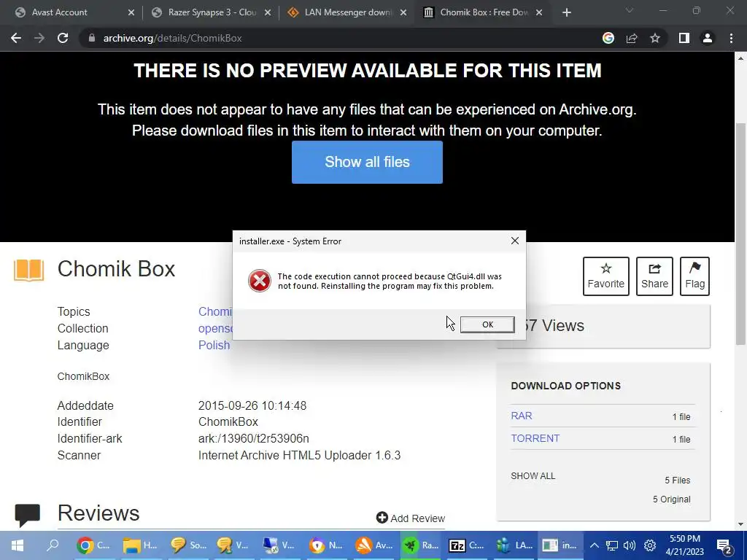Click the settings gear tray icon
This screenshot has height=560, width=747.
click(650, 545)
